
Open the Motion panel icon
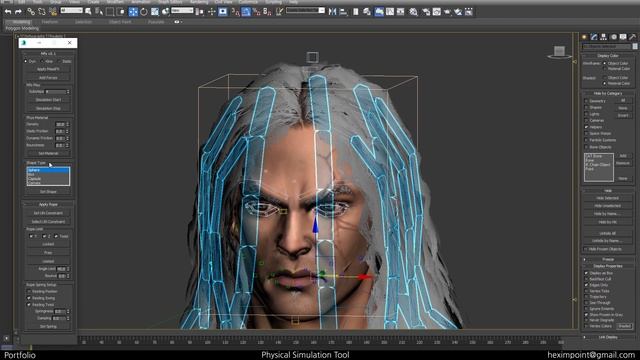click(x=613, y=37)
